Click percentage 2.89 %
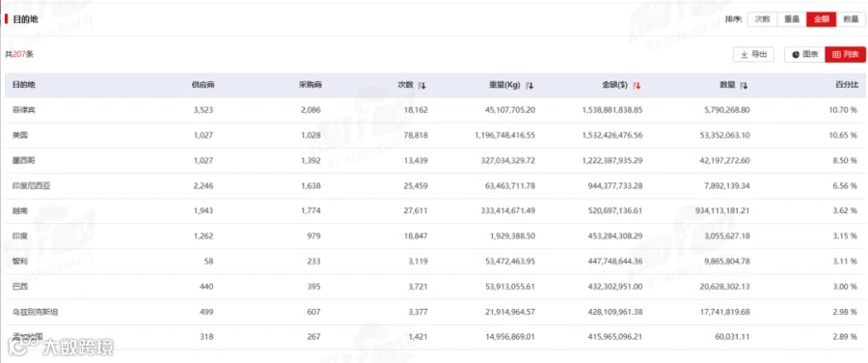 (846, 336)
